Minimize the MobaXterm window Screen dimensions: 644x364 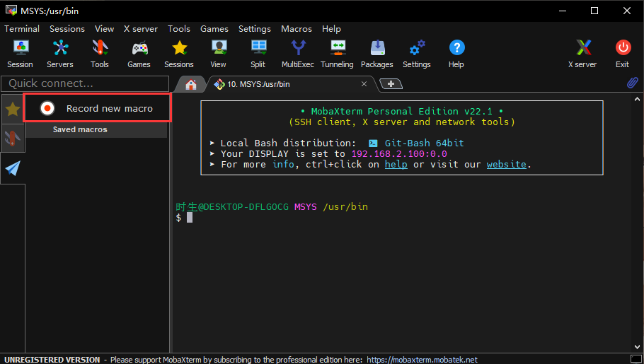point(563,11)
